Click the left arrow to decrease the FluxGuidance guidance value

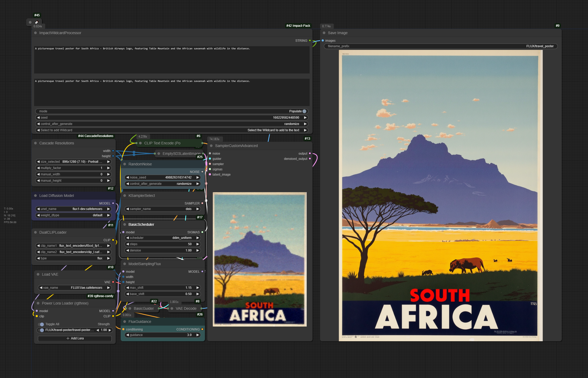[128, 335]
